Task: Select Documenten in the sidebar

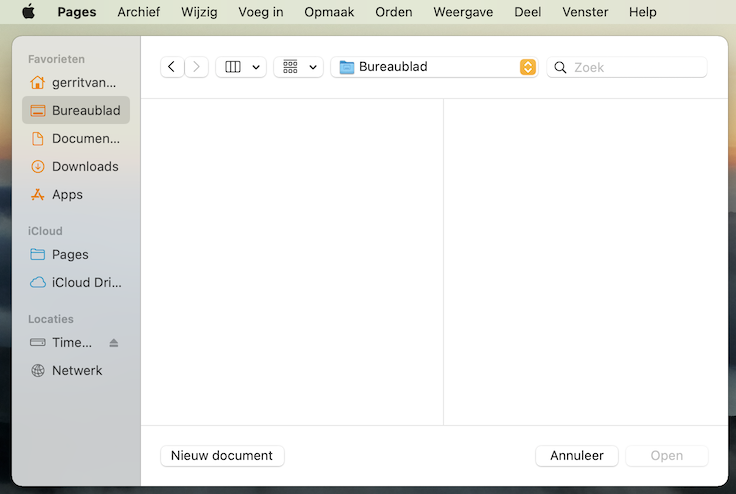Action: [x=76, y=139]
